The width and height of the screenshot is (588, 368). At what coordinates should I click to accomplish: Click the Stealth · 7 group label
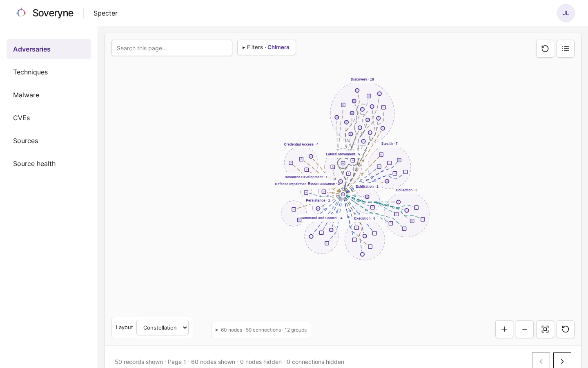click(389, 144)
